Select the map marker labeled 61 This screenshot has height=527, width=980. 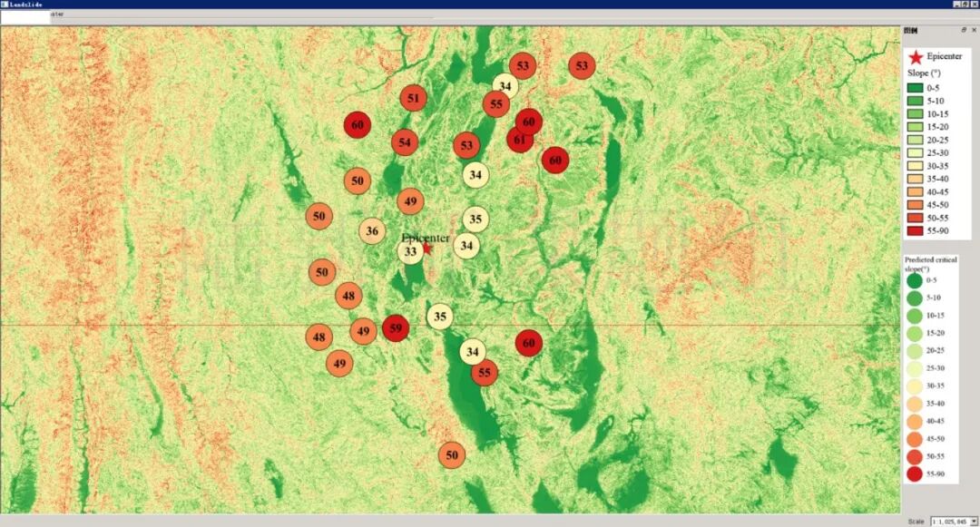coord(519,140)
